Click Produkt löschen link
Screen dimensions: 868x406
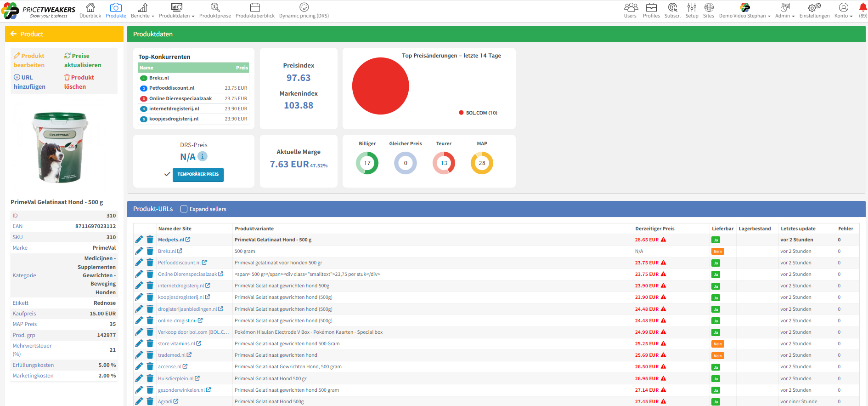point(79,82)
